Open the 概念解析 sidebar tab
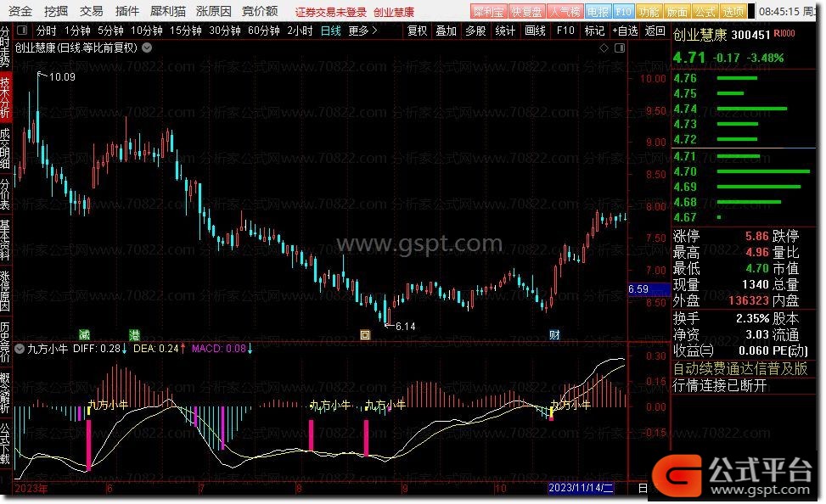 point(5,393)
